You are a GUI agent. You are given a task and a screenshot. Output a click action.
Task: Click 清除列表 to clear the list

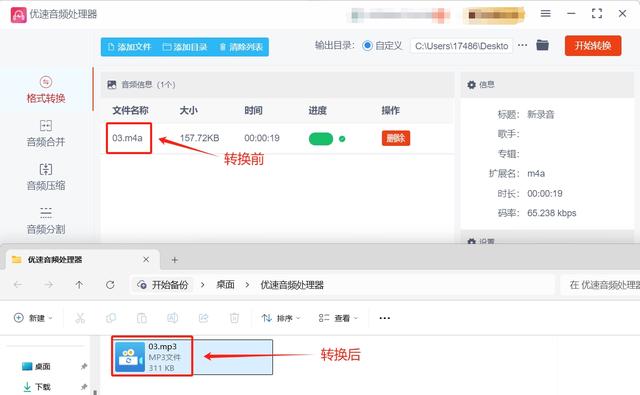(x=241, y=47)
